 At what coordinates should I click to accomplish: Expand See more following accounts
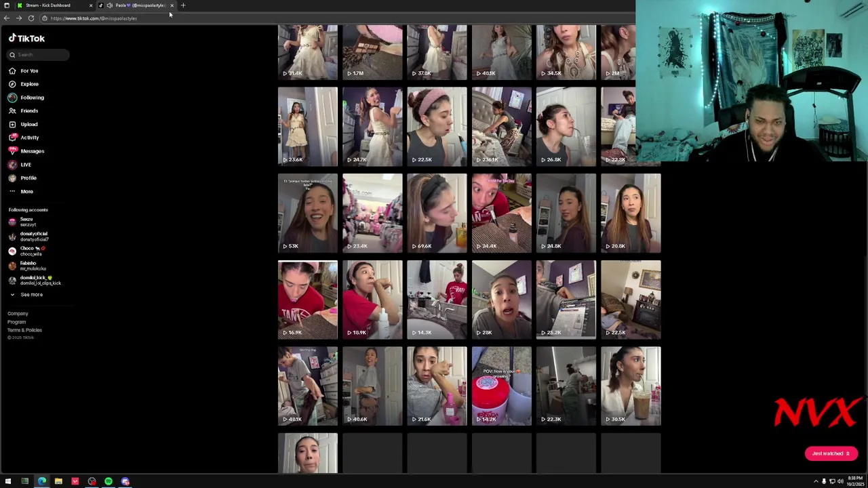tap(26, 295)
